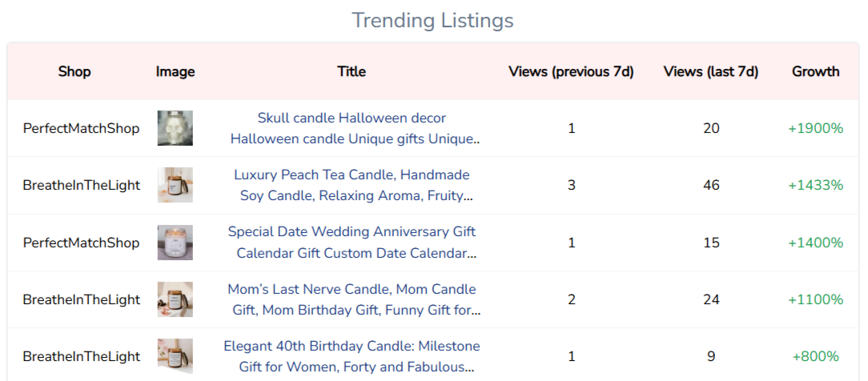Sort by Views (previous 7d) column header
Screen dimensions: 868x381
coord(571,71)
